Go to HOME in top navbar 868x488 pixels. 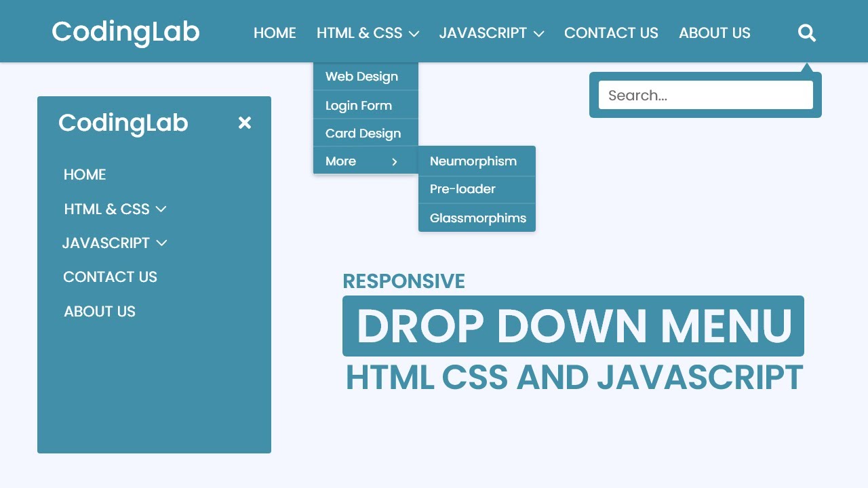pyautogui.click(x=275, y=33)
